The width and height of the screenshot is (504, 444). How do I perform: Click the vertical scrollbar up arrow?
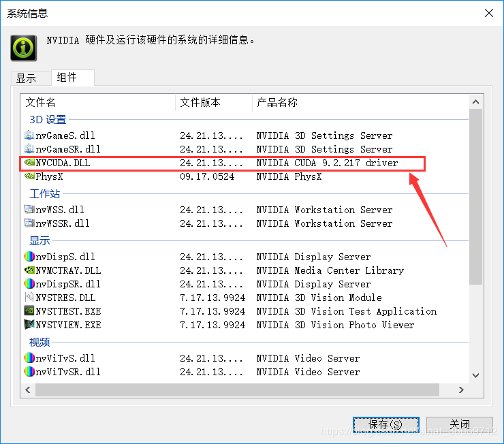[475, 102]
